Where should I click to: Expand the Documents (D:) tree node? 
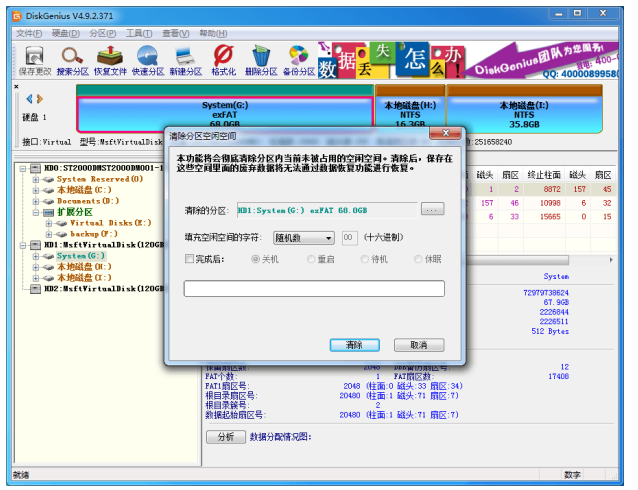pyautogui.click(x=36, y=201)
